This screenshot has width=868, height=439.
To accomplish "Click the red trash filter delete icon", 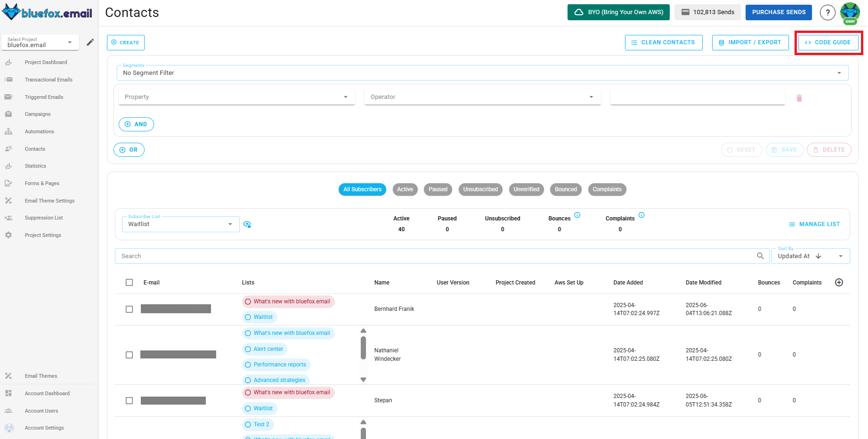I will (x=799, y=98).
